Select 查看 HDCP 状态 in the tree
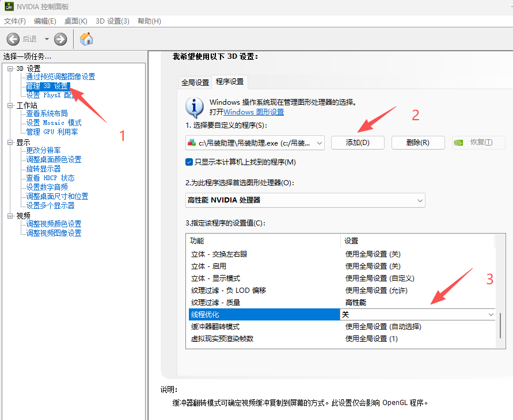Screen dimensions: 513x420 [51, 178]
